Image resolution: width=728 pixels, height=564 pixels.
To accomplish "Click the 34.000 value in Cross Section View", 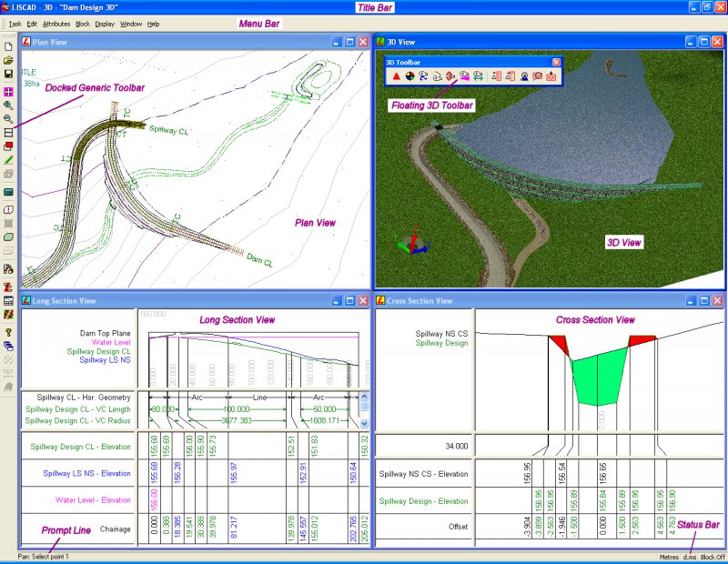I will 457,446.
